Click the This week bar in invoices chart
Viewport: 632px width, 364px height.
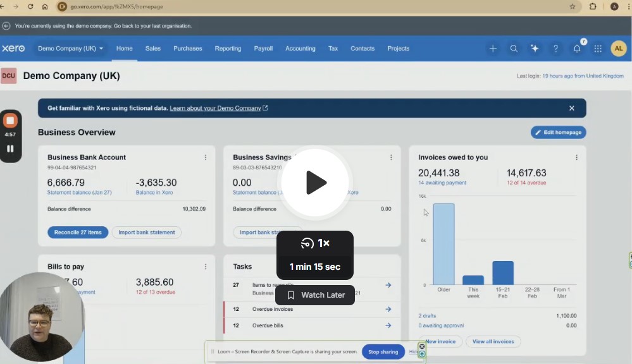[473, 280]
